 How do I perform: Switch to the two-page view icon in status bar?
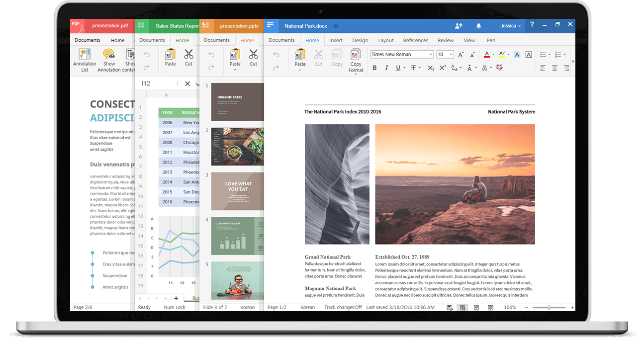click(x=490, y=308)
